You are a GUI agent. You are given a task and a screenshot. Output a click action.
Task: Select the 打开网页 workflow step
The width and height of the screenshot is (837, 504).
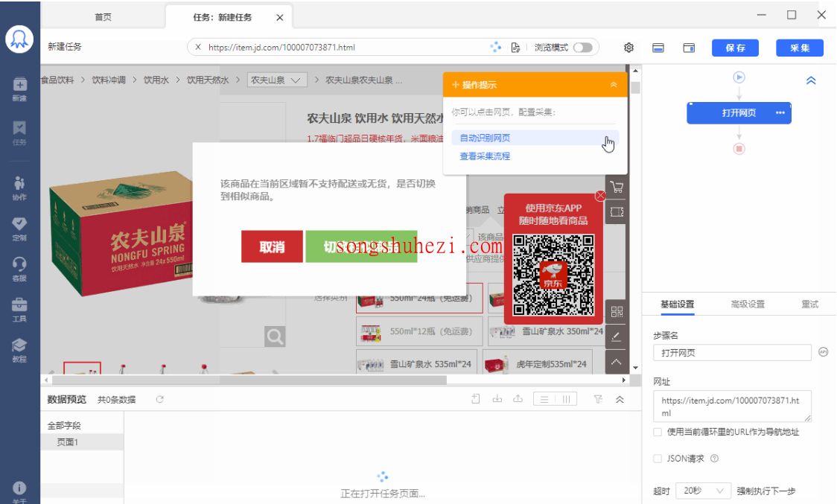pos(739,112)
